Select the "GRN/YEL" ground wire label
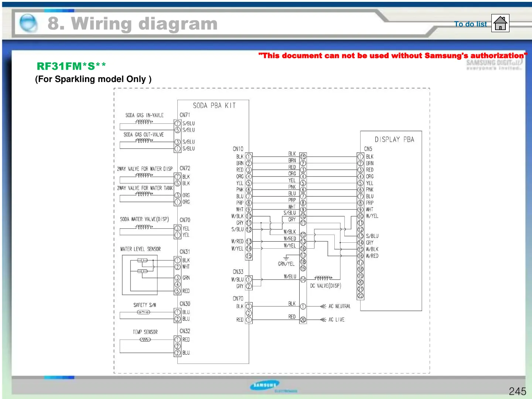The width and height of the screenshot is (532, 399). click(286, 264)
